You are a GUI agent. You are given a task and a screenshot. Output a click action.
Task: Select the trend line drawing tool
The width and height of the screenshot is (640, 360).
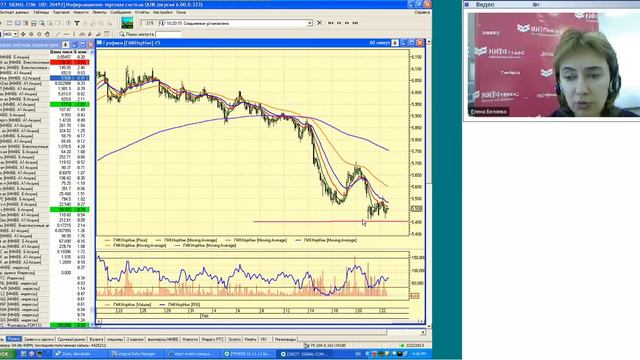point(58,34)
